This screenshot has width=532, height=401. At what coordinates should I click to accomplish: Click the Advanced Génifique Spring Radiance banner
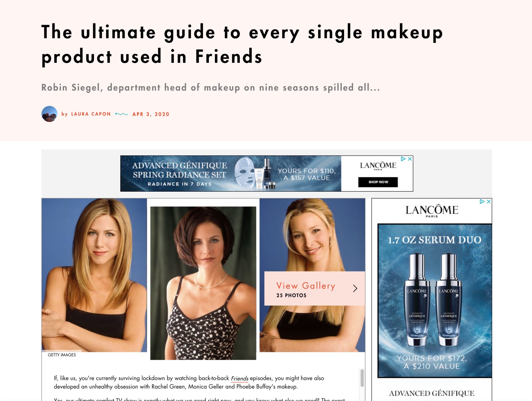pos(231,173)
